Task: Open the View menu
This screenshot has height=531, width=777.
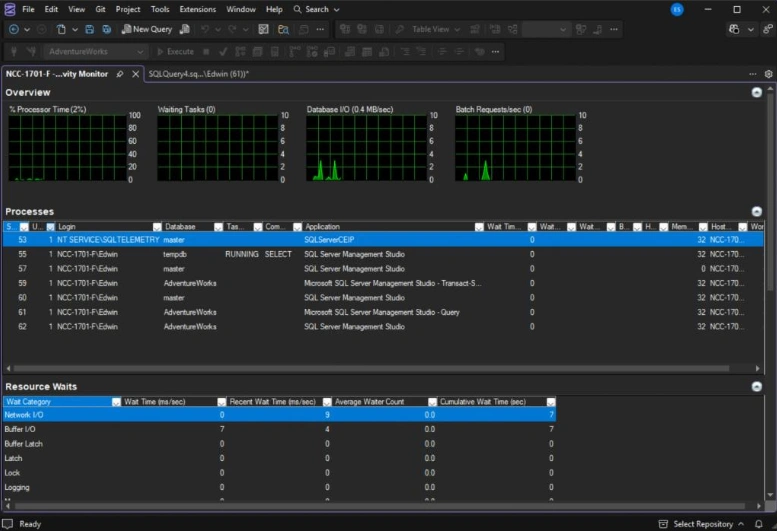Action: coord(76,9)
